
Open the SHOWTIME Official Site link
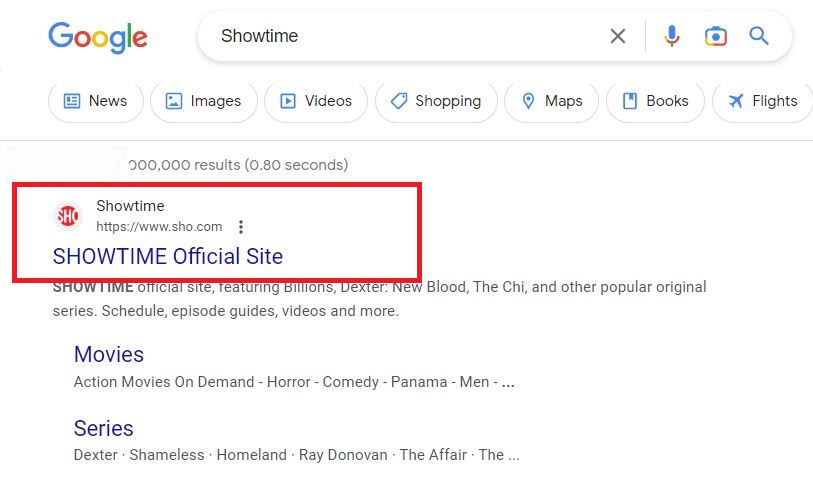pyautogui.click(x=168, y=256)
